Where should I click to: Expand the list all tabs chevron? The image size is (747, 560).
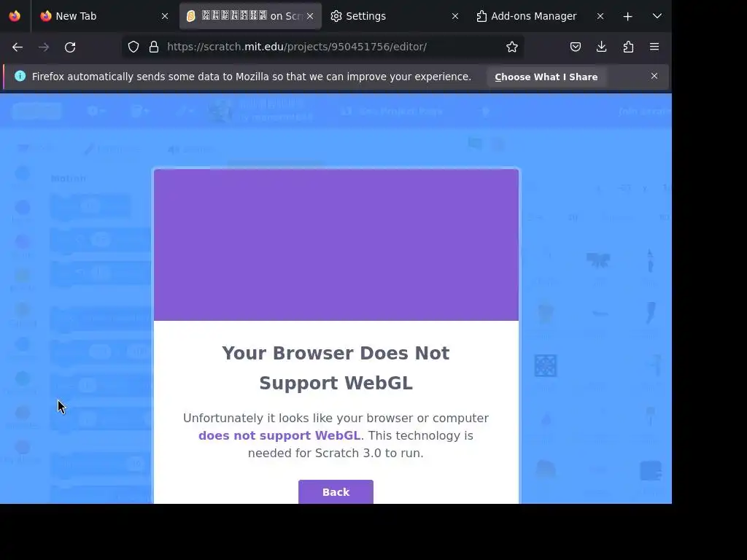657,16
